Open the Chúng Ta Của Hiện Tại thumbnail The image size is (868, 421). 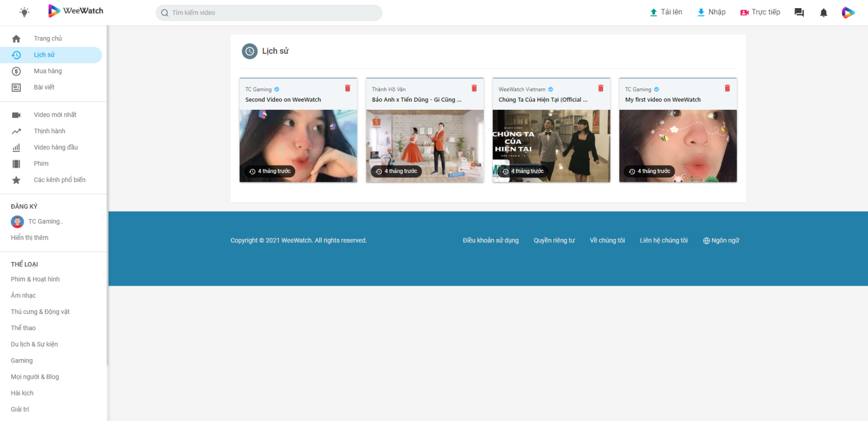(551, 146)
